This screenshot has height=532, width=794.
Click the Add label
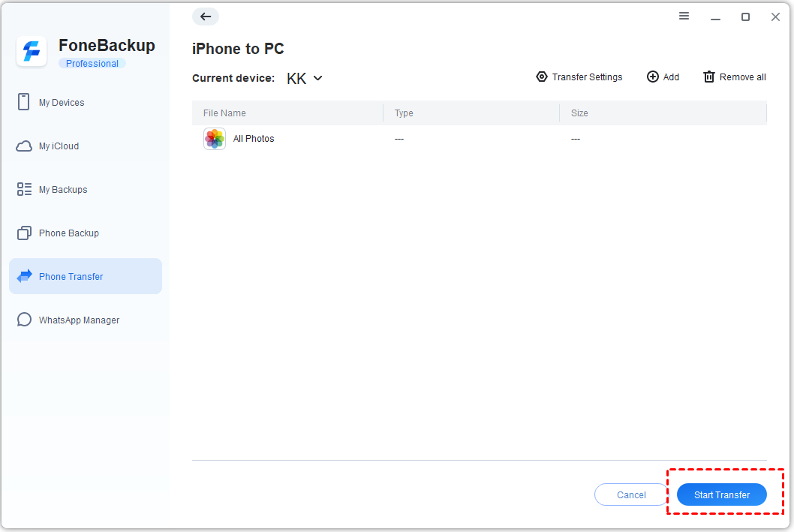tap(671, 77)
